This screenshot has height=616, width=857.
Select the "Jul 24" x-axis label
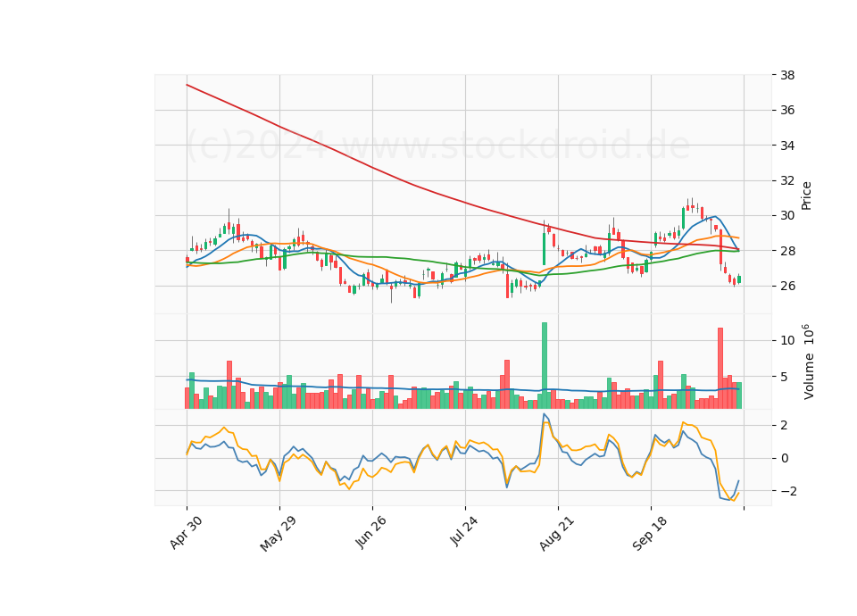tap(464, 531)
